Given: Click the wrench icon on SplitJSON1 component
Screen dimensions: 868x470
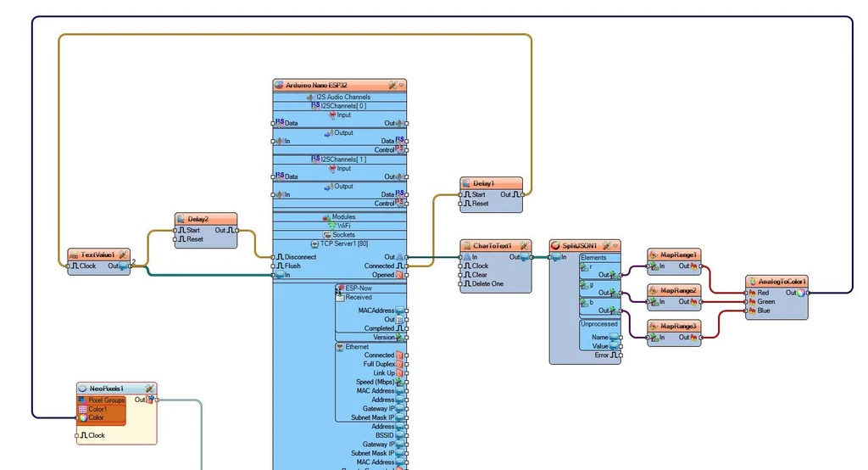Looking at the screenshot, I should (606, 246).
